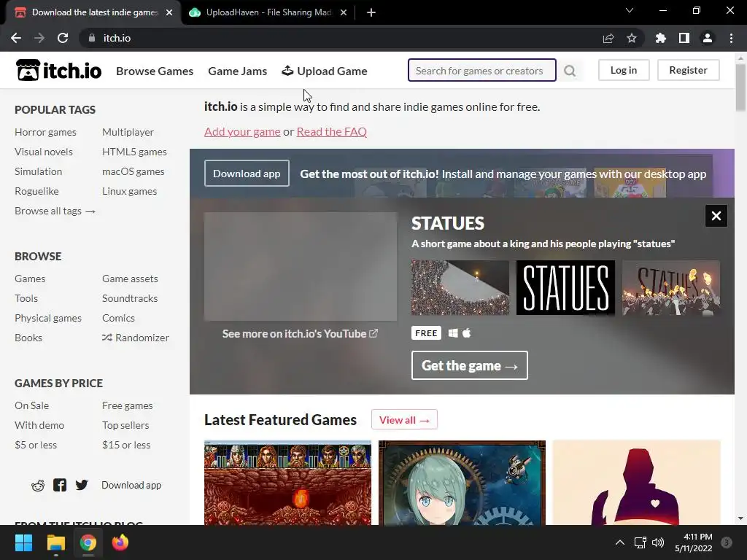Screen dimensions: 747x560
Task: Open File Explorer from the taskbar
Action: pos(55,542)
